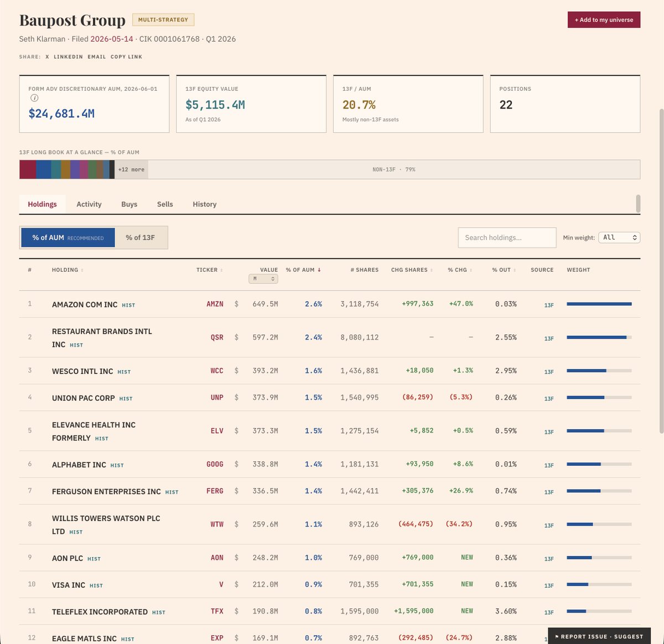The height and width of the screenshot is (644, 664).
Task: Open Alphabet Inc HIST link
Action: click(117, 465)
